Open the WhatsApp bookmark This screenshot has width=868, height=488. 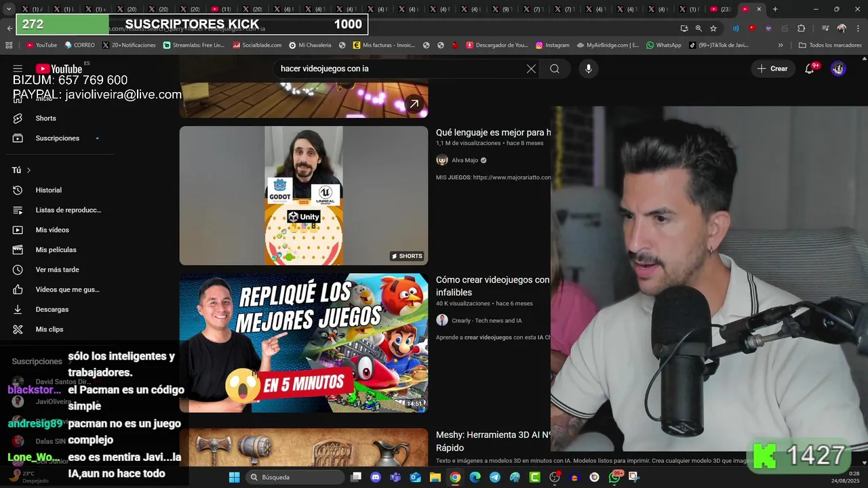click(664, 45)
